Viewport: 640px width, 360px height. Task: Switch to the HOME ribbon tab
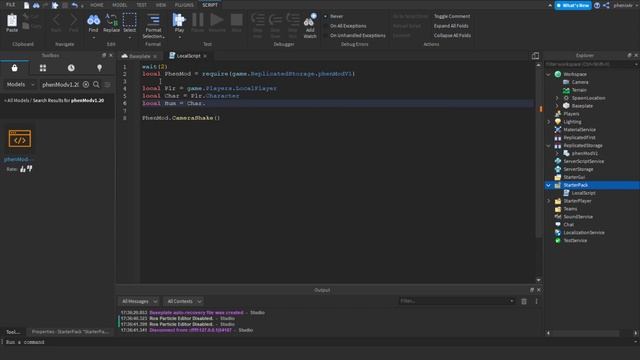pos(97,5)
